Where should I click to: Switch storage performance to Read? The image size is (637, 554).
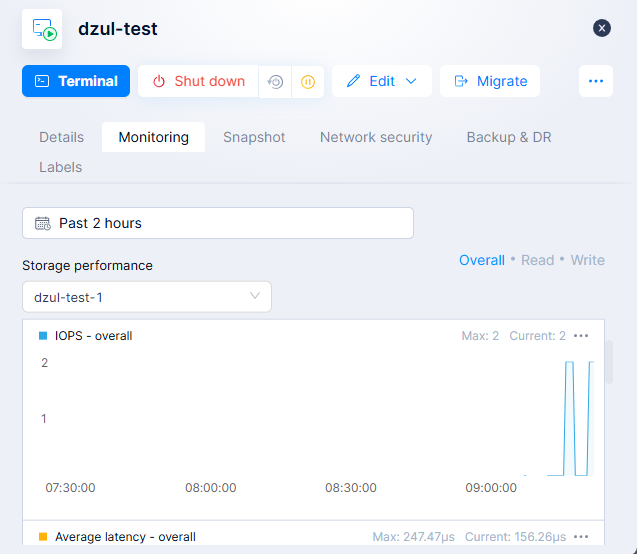point(537,260)
